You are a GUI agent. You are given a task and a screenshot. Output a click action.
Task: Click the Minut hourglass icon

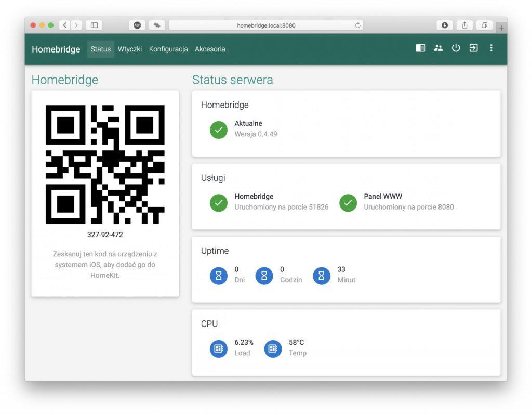[x=321, y=276]
